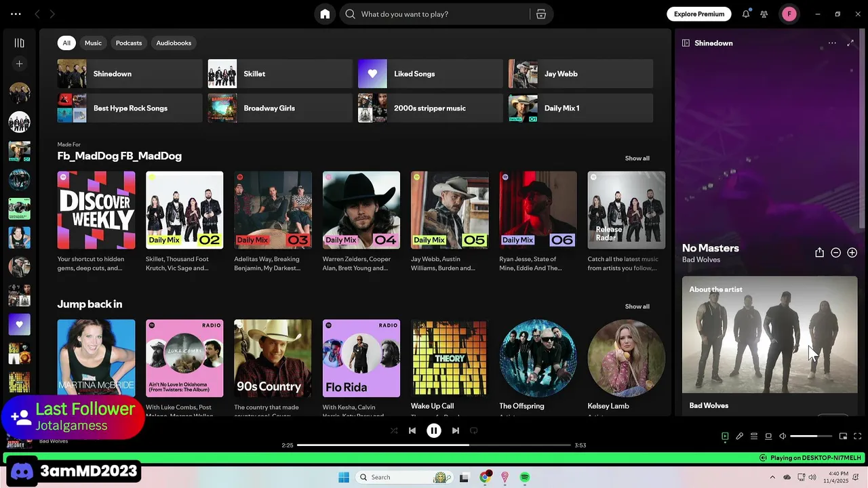The width and height of the screenshot is (868, 488).
Task: Select the Music filter chip
Action: point(93,43)
